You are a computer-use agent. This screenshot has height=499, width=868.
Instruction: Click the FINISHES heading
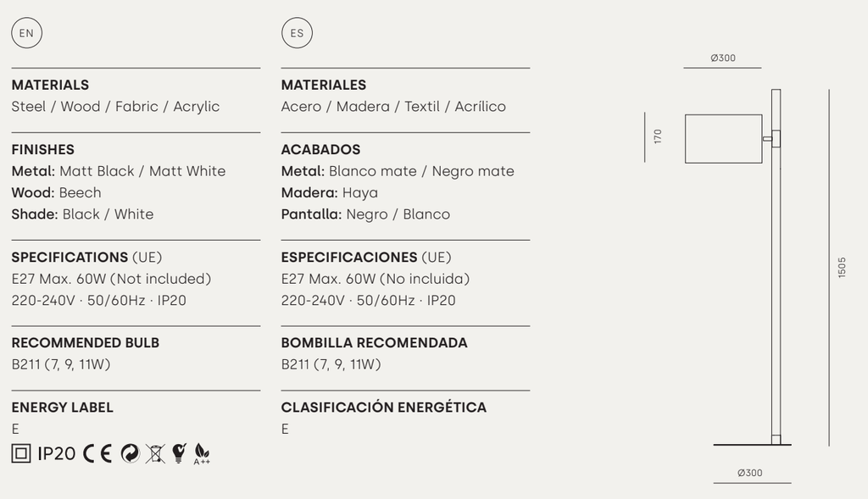click(x=43, y=149)
